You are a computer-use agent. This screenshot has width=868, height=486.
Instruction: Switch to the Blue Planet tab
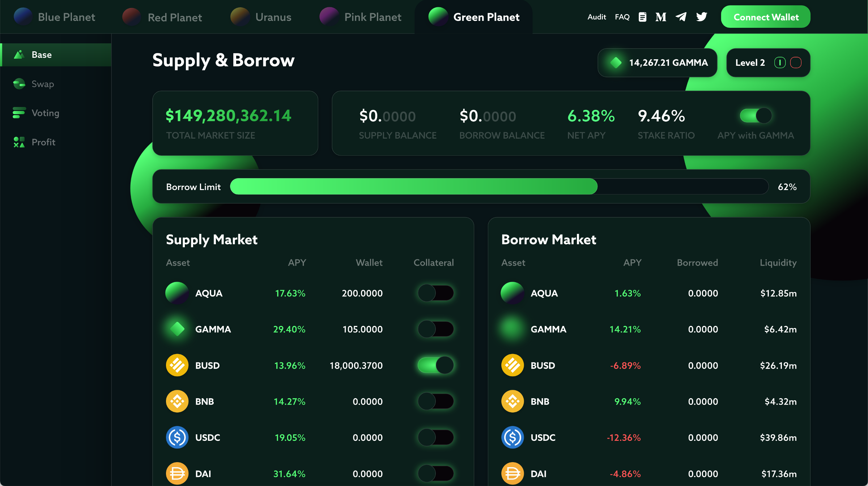(x=55, y=17)
